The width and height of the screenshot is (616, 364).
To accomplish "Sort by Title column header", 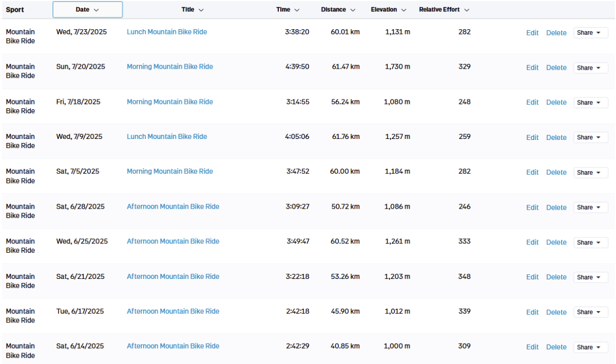I will pyautogui.click(x=192, y=10).
